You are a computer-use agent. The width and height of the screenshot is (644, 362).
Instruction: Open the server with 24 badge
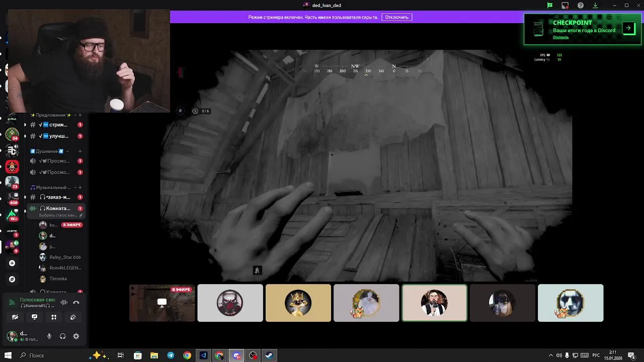tap(12, 134)
